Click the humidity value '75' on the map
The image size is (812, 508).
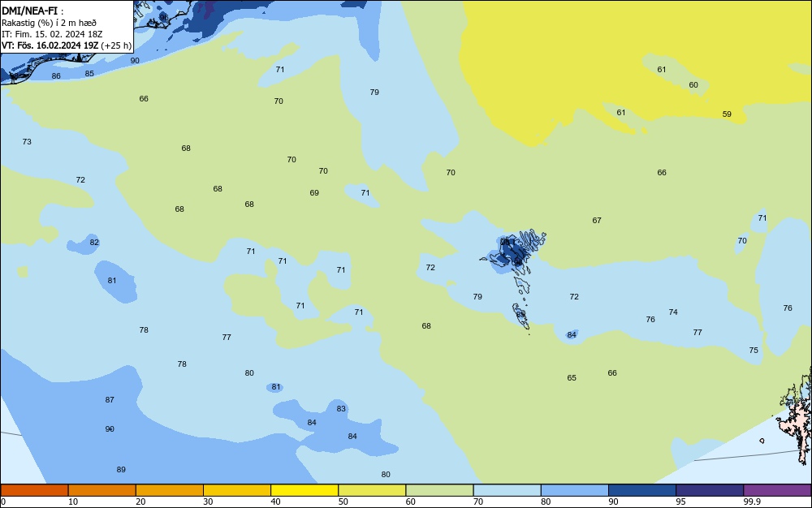754,351
